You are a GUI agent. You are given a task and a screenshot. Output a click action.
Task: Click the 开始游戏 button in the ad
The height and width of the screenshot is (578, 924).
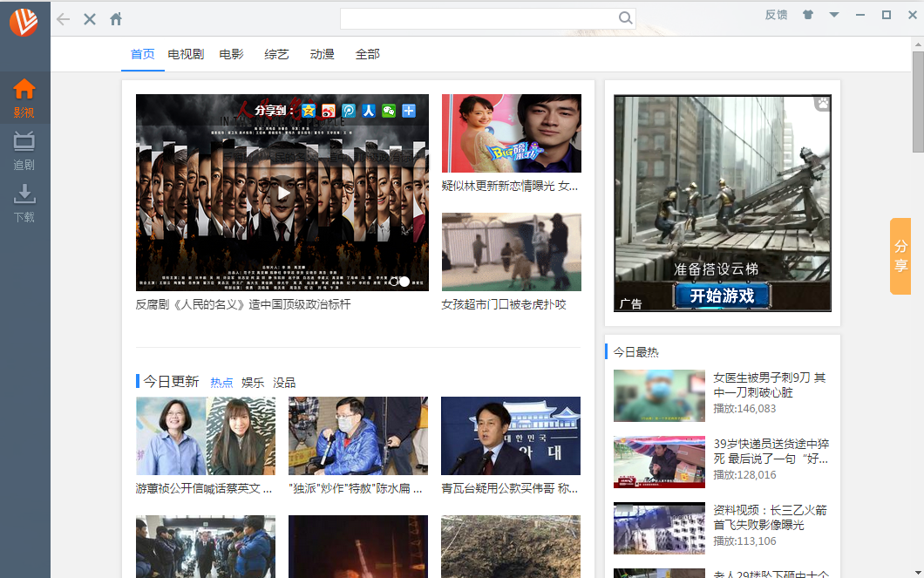coord(722,296)
